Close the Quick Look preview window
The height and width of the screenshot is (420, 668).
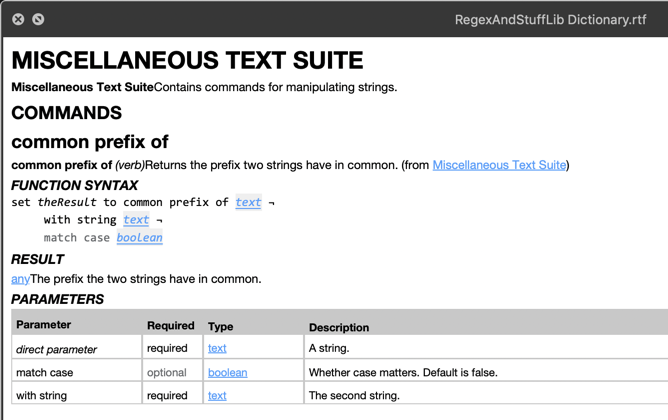pyautogui.click(x=18, y=19)
